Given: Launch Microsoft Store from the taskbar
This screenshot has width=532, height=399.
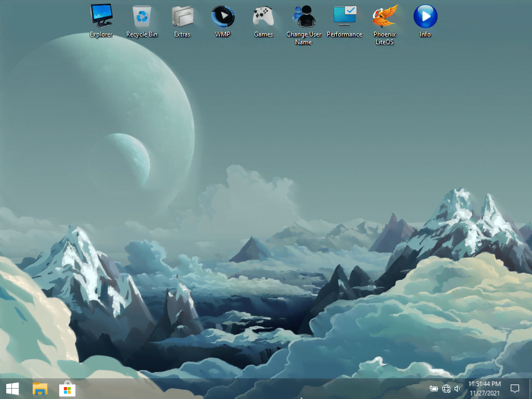Looking at the screenshot, I should click(67, 389).
